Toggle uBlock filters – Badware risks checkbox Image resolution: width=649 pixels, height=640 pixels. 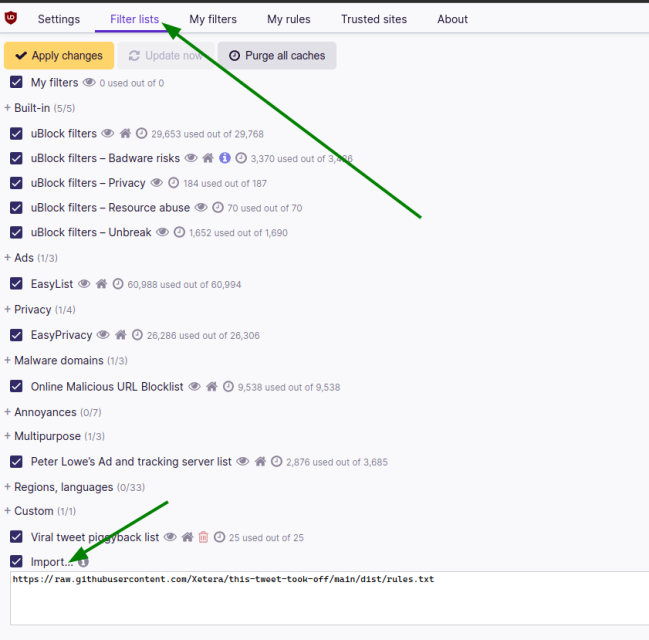click(16, 158)
